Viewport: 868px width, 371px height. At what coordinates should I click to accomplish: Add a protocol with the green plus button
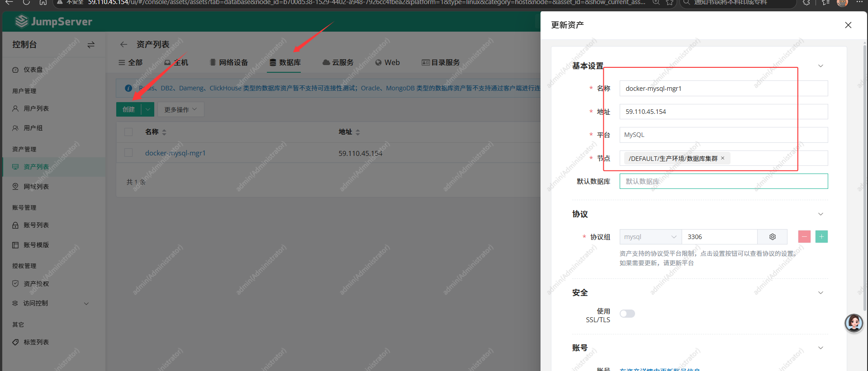[821, 237]
